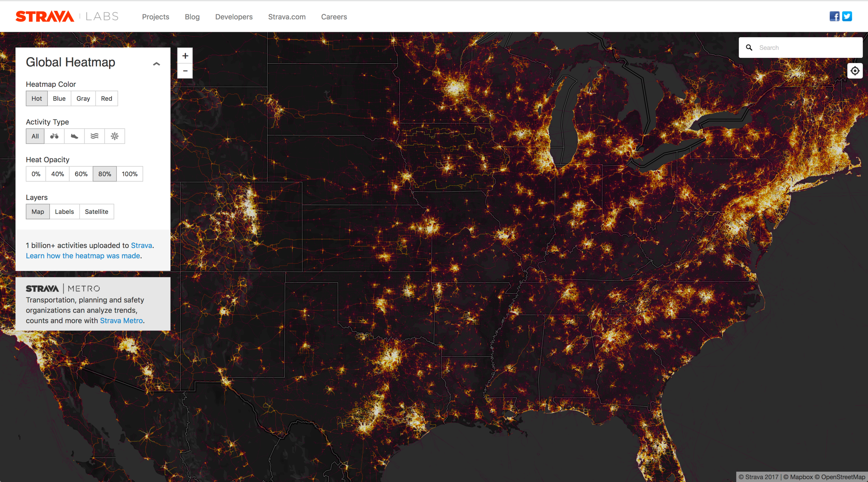This screenshot has width=868, height=482.
Task: Select the running shoe activity icon
Action: pos(74,136)
